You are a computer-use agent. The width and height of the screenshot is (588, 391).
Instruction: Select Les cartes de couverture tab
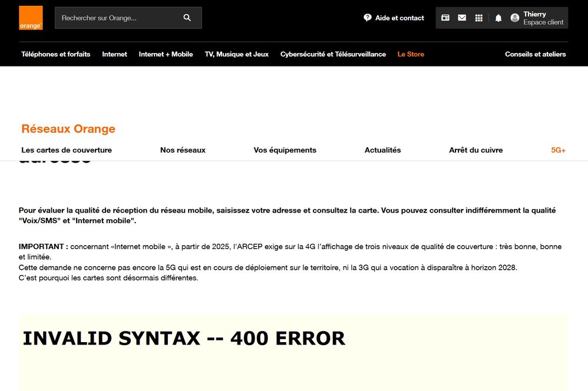67,150
